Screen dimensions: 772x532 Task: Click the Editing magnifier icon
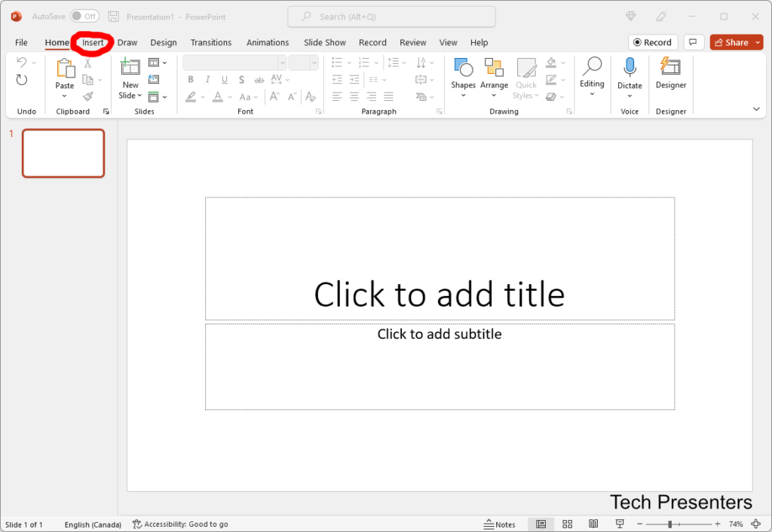pos(592,66)
